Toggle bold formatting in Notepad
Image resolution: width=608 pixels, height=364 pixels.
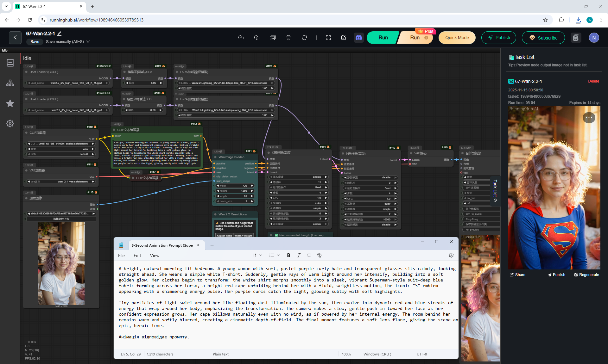(288, 255)
